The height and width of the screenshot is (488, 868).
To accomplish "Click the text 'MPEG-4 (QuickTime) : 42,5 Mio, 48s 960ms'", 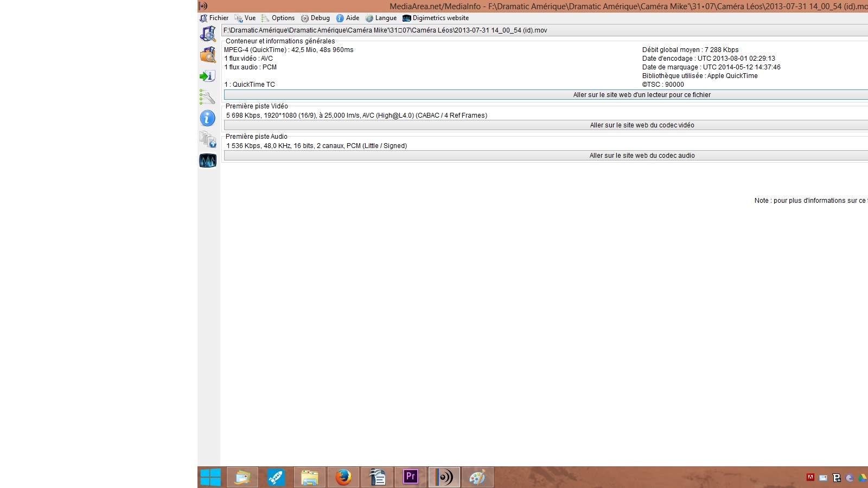I will (x=289, y=50).
